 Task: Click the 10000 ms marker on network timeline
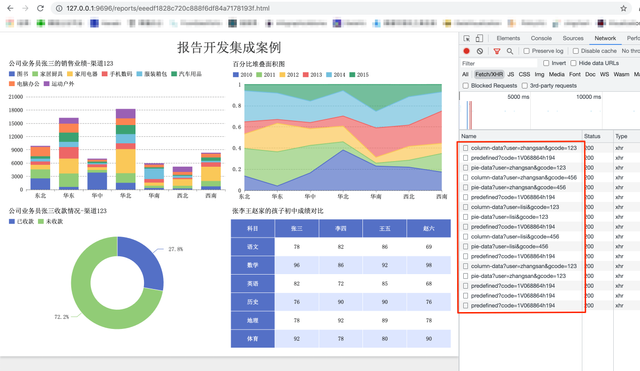coord(588,97)
